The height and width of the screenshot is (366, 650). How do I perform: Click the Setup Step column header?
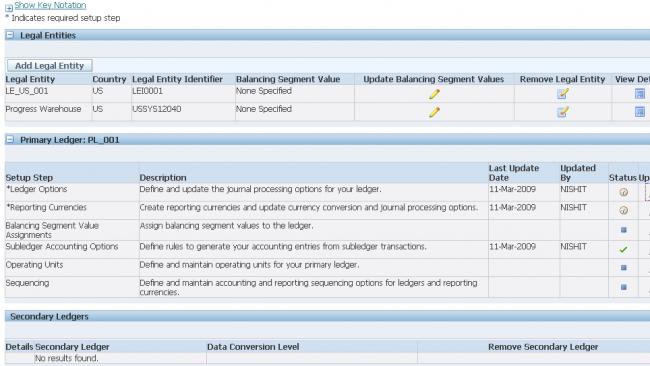click(x=29, y=178)
